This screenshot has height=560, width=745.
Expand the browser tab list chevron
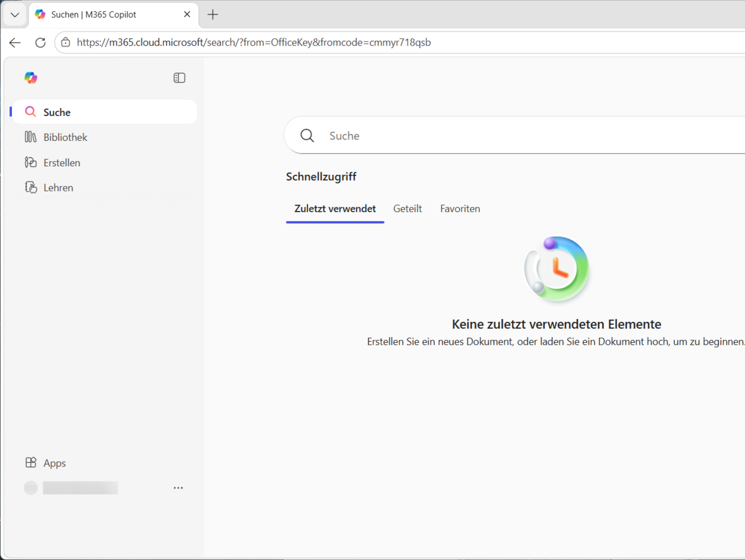pos(15,15)
